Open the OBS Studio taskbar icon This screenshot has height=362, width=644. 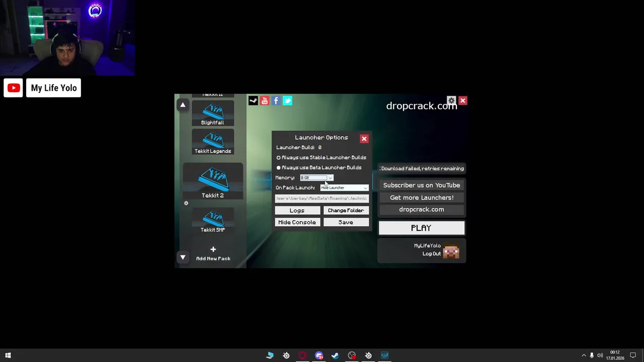(x=352, y=355)
